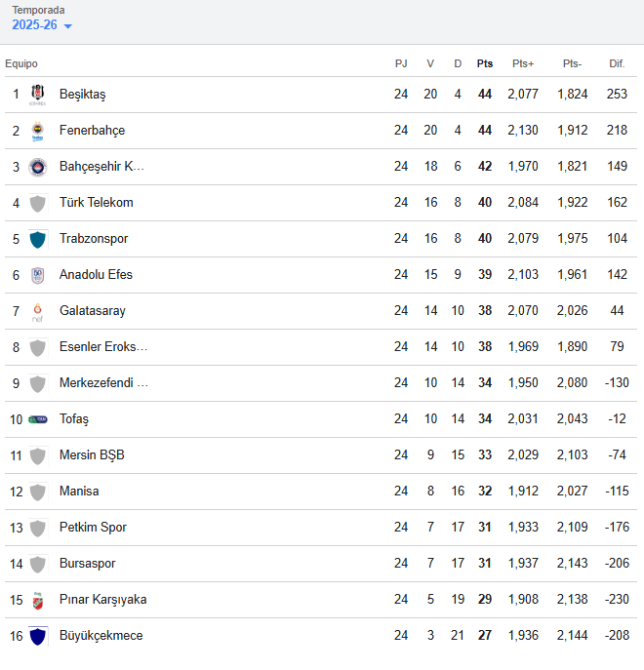The image size is (644, 670).
Task: Open the Mersin BŞB team link
Action: pos(92,455)
